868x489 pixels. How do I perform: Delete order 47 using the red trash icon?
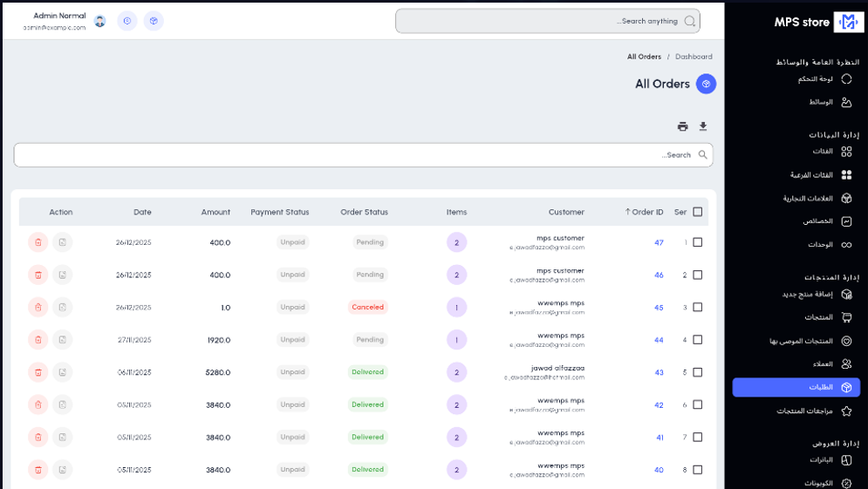(38, 242)
